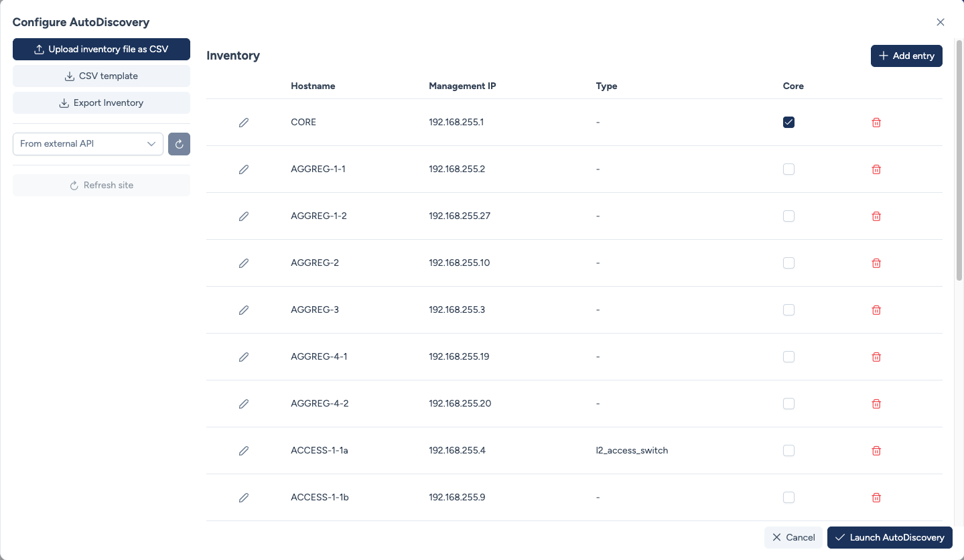The image size is (964, 560).
Task: Click the edit pencil for the CORE row
Action: [244, 123]
